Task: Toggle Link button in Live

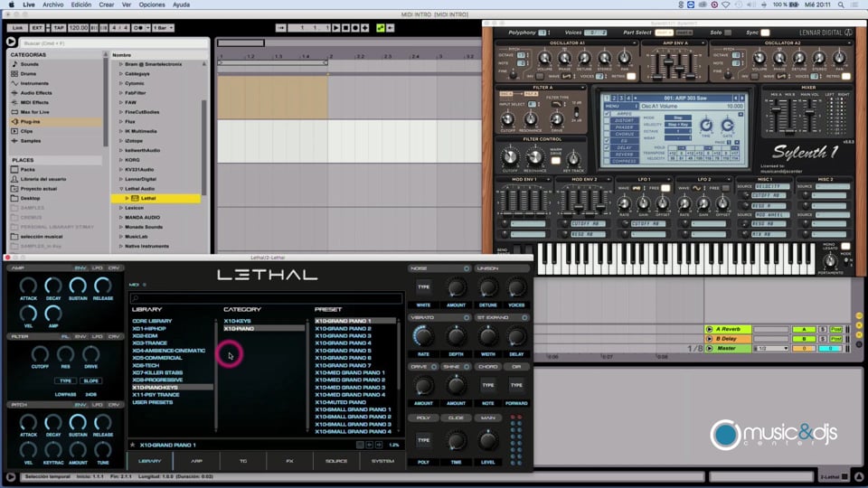Action: (18, 28)
